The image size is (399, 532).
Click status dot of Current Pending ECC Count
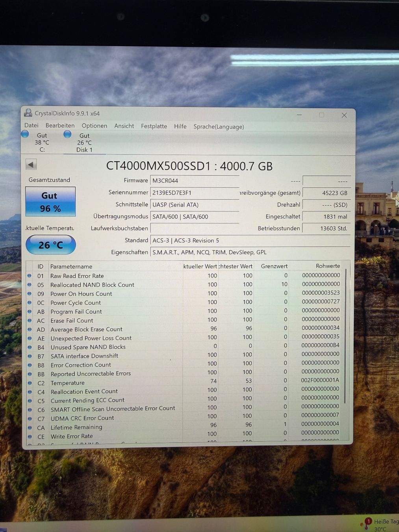pyautogui.click(x=30, y=401)
